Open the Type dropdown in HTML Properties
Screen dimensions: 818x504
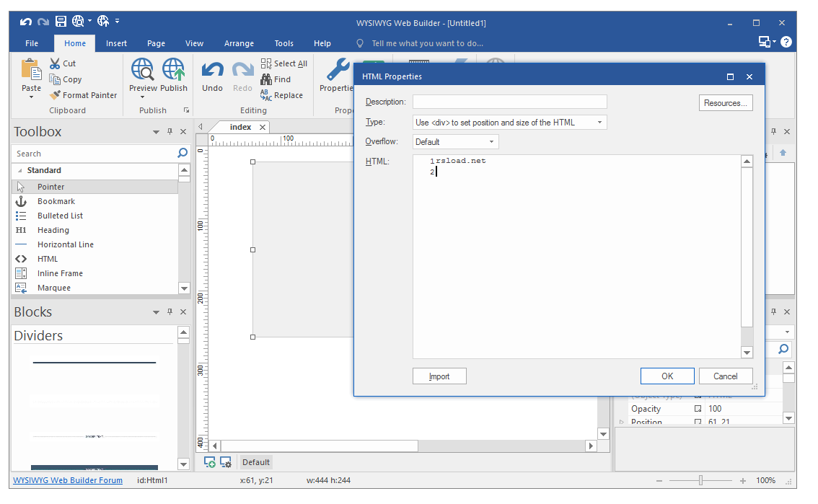[x=600, y=123]
